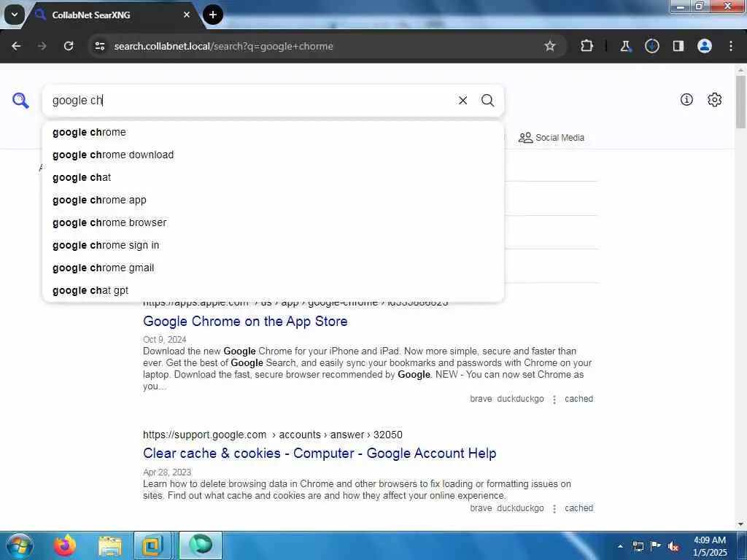The image size is (747, 560).
Task: Select the CollabNet SearXNG browser tab
Action: click(109, 15)
